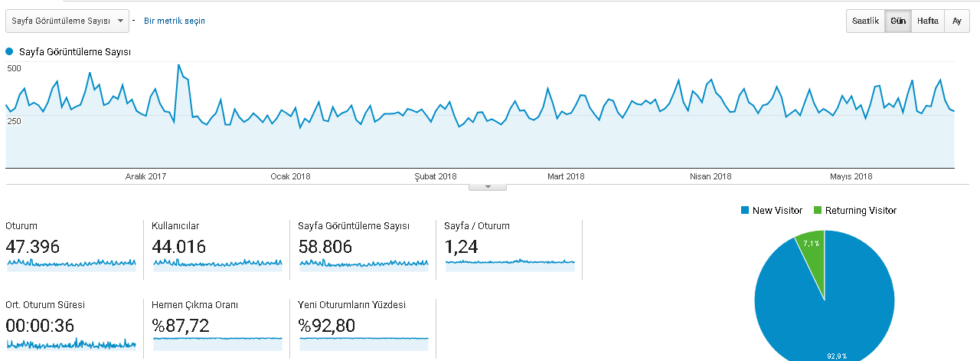Click the blue New Visitor legend swatch
Viewport: 980px width, 361px height.
click(x=744, y=210)
